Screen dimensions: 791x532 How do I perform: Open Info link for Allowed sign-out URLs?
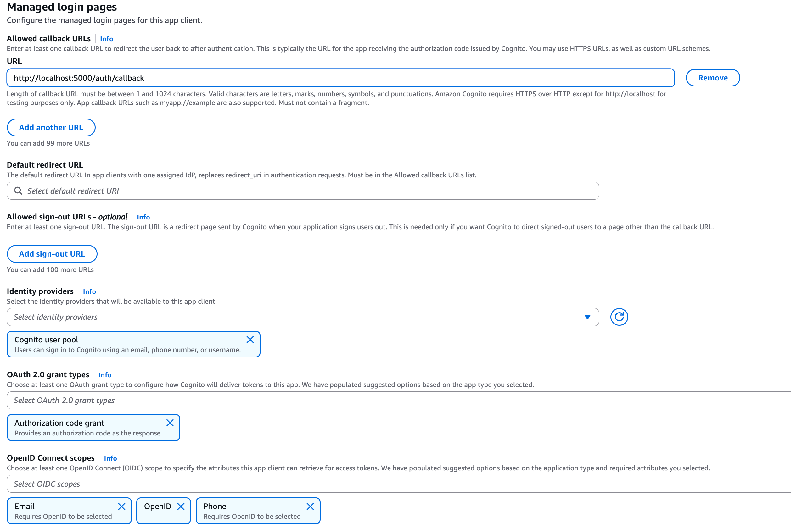click(x=143, y=217)
